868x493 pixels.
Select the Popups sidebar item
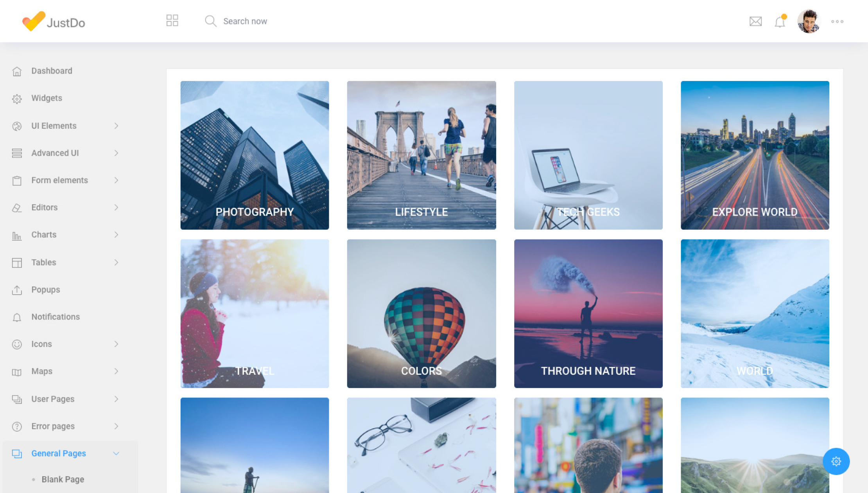coord(45,290)
